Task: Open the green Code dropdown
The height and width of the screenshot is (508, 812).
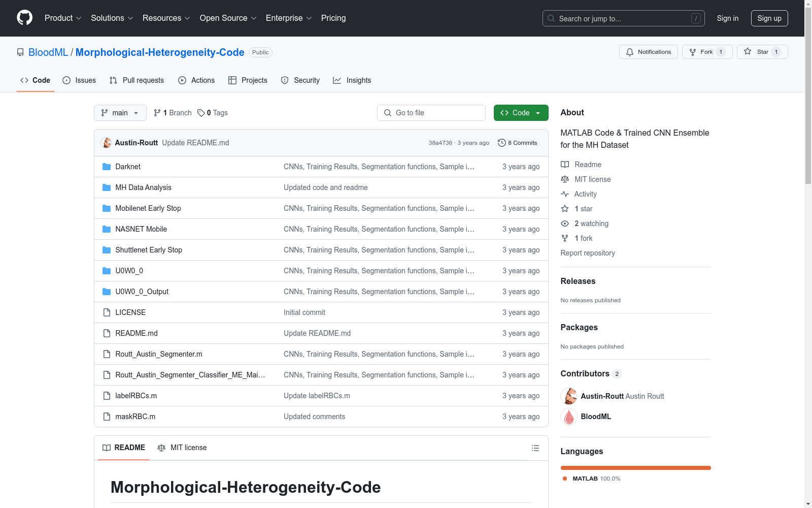Action: click(521, 113)
